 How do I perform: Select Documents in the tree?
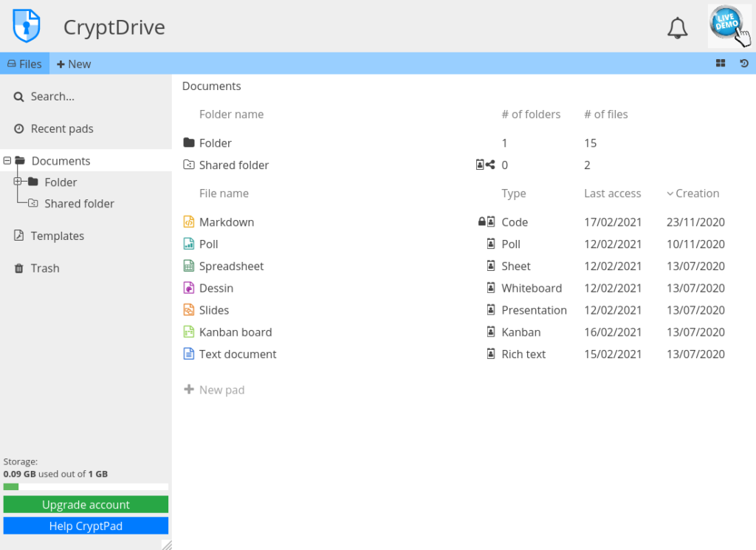61,161
